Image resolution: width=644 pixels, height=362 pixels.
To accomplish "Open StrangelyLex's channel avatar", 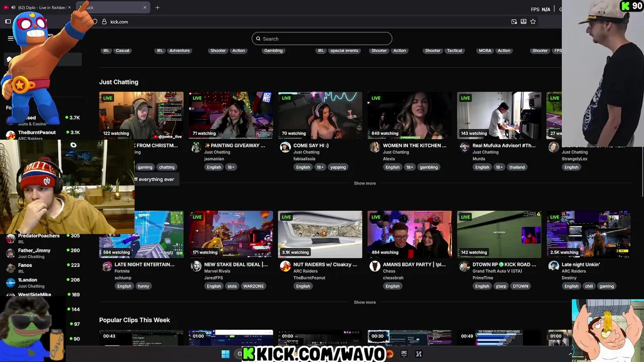I will 553,147.
